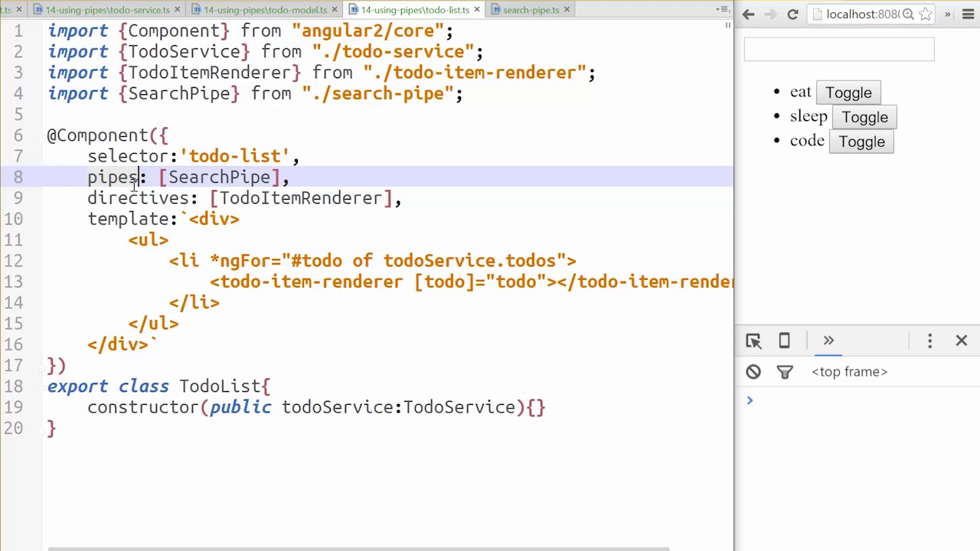Toggle the code todo item
980x551 pixels.
coord(861,142)
